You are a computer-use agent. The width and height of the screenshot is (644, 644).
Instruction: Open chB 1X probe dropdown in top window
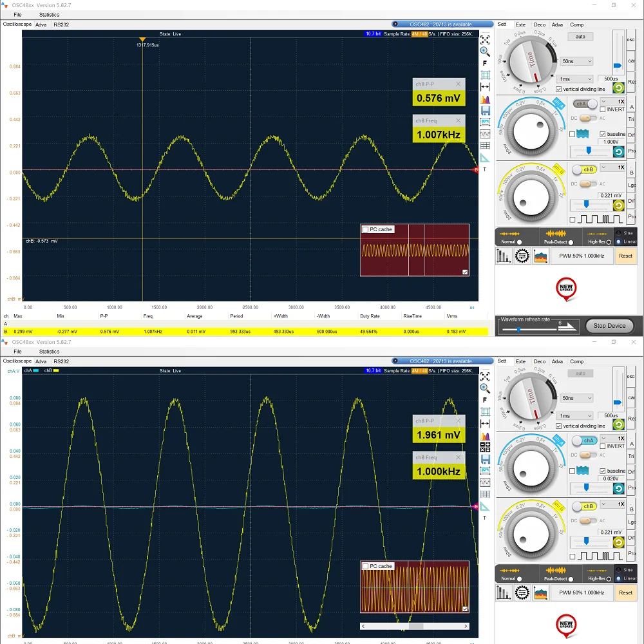(x=612, y=167)
